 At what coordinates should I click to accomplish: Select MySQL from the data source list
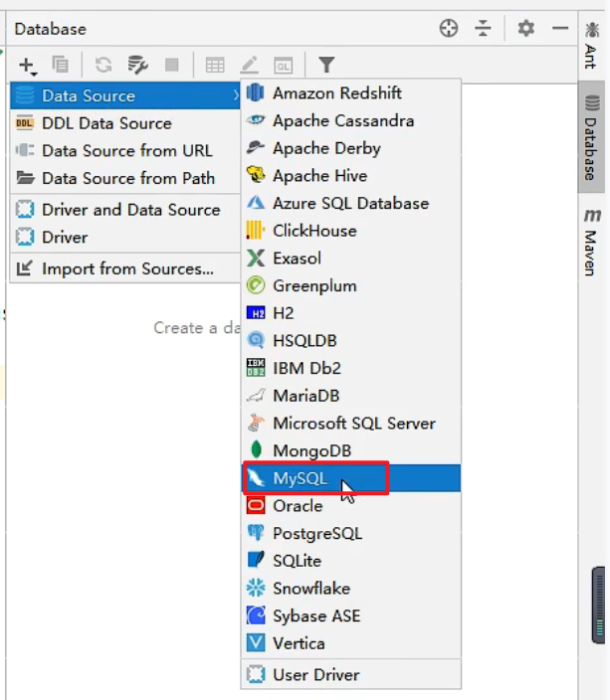coord(351,478)
